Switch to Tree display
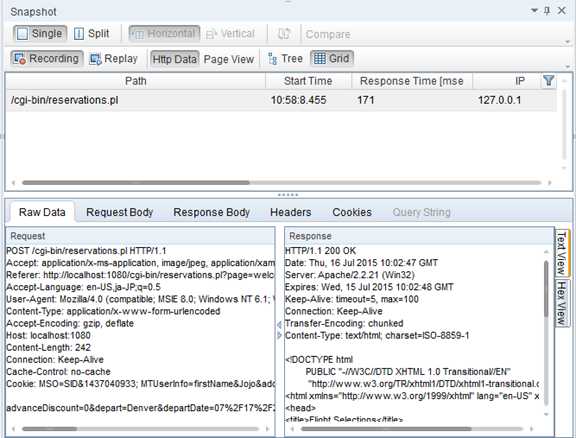The image size is (576, 438). click(x=285, y=59)
